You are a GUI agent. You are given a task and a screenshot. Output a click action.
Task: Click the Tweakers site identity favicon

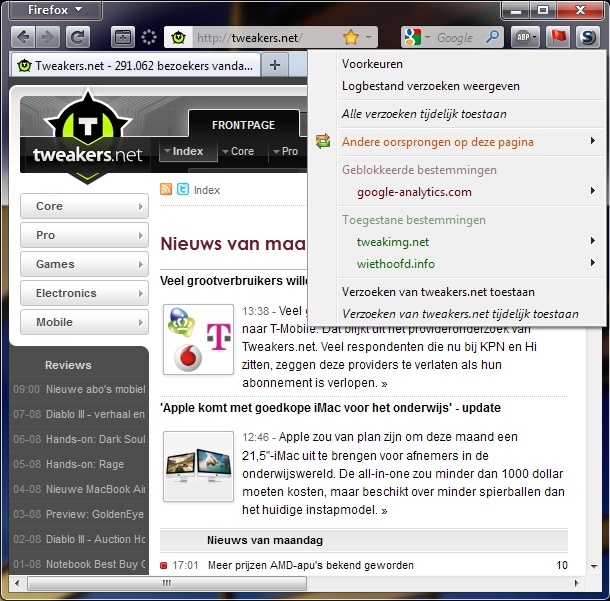click(x=178, y=38)
